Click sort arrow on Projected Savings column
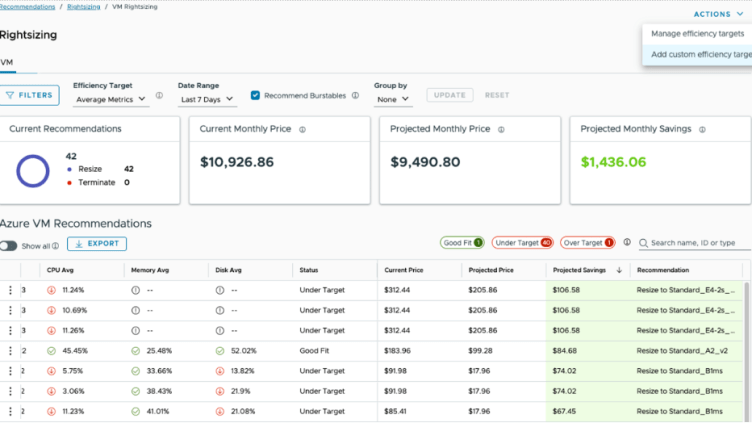 pyautogui.click(x=619, y=270)
